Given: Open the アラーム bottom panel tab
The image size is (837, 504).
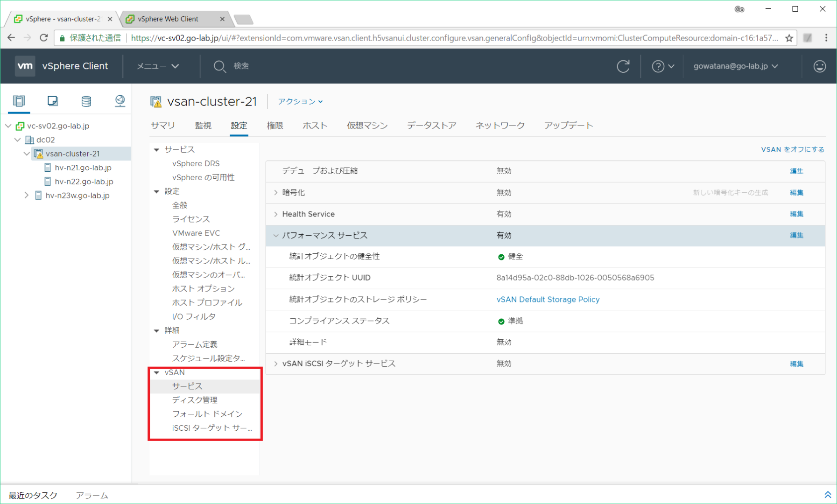Looking at the screenshot, I should [x=92, y=495].
